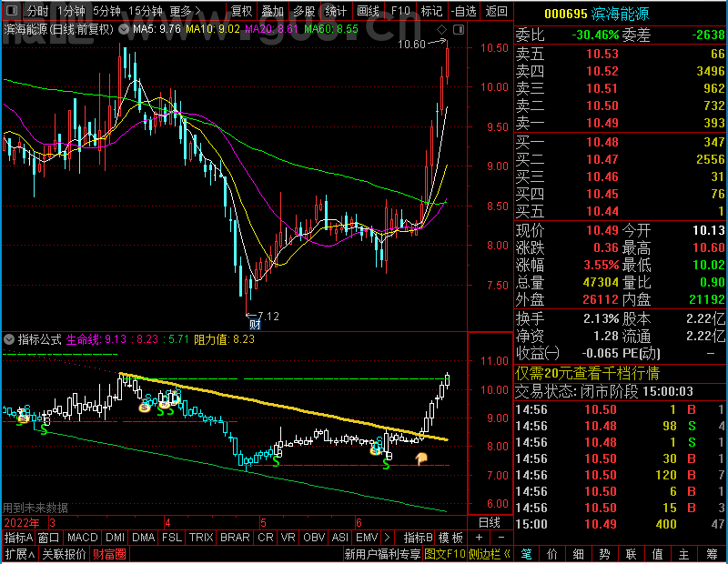Image resolution: width=728 pixels, height=564 pixels.
Task: Remove stock via -自选 button
Action: tap(463, 11)
